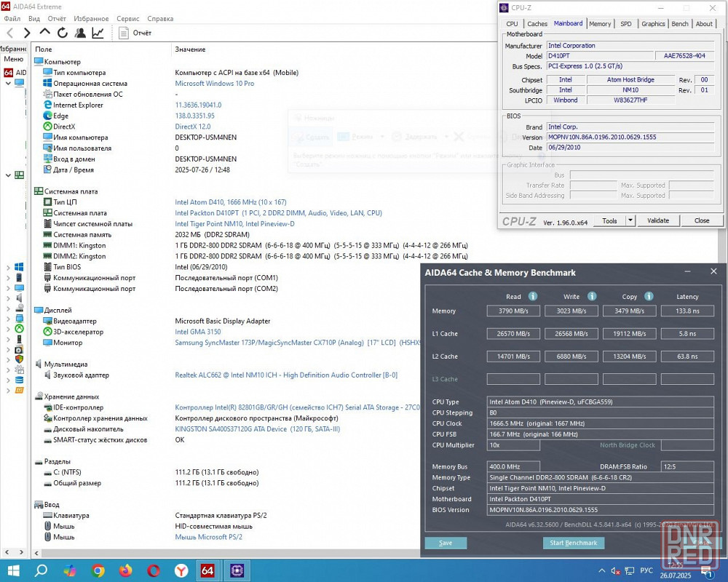728x582 pixels.
Task: Switch to Caches tab in CPU-Z
Action: pyautogui.click(x=537, y=24)
